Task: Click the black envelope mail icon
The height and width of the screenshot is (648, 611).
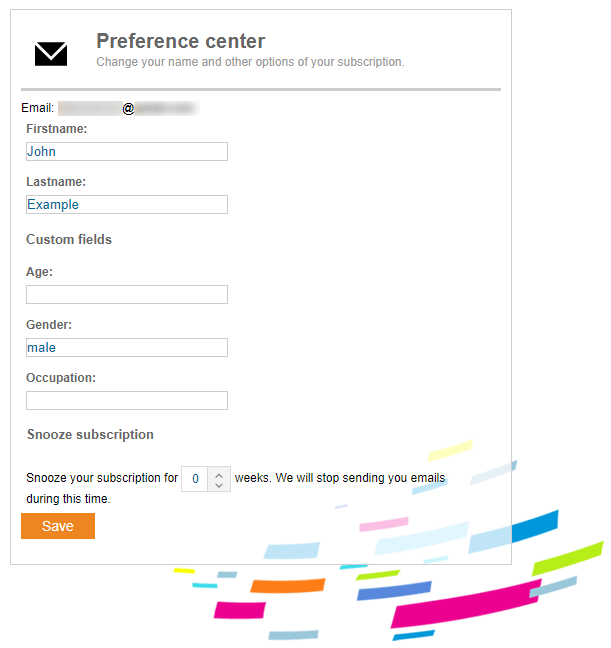Action: (51, 54)
